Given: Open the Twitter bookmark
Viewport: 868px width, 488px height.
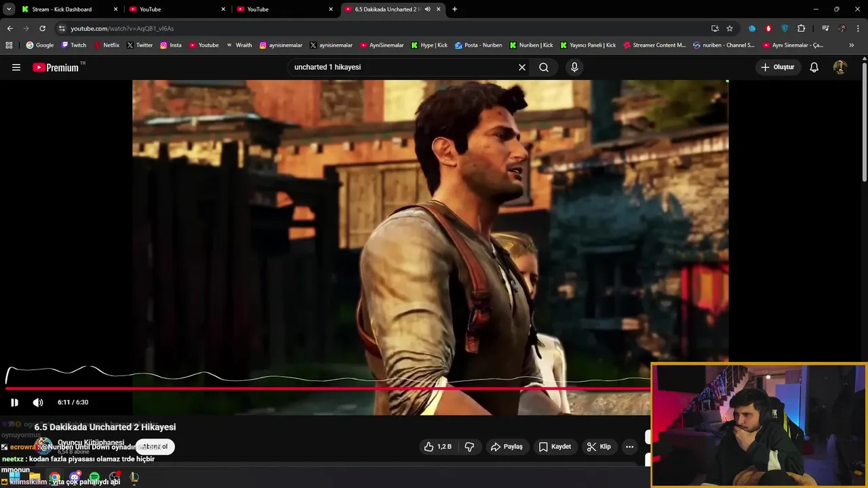Looking at the screenshot, I should (140, 45).
